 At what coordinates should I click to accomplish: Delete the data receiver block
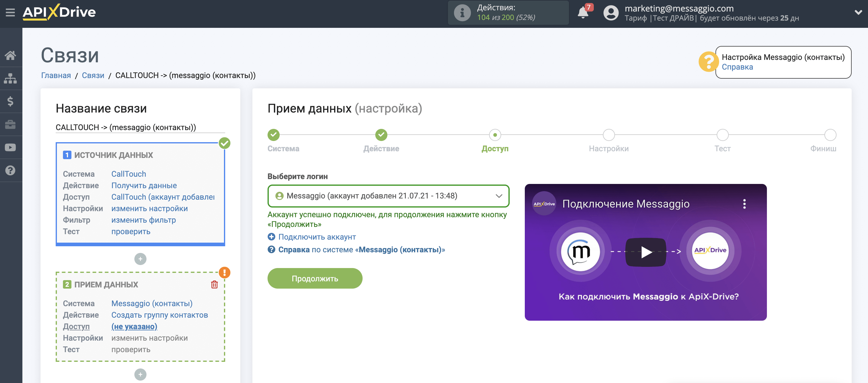pos(214,285)
